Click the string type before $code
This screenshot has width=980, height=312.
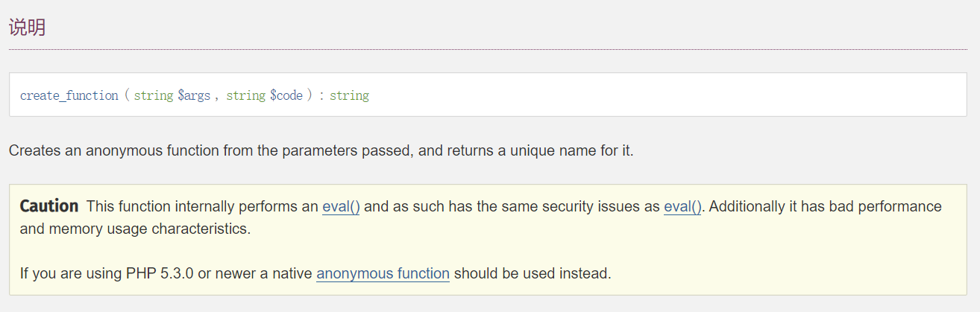pos(246,95)
